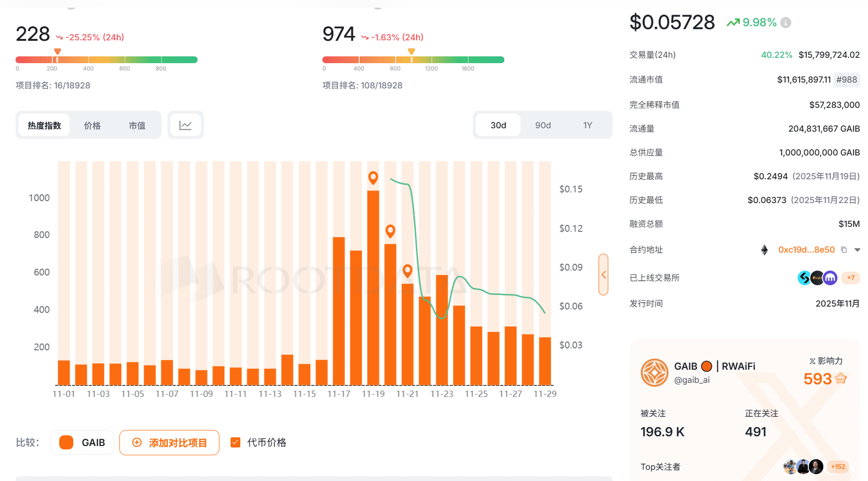Open the Kraken exchange logo
868x481 pixels.
point(830,278)
